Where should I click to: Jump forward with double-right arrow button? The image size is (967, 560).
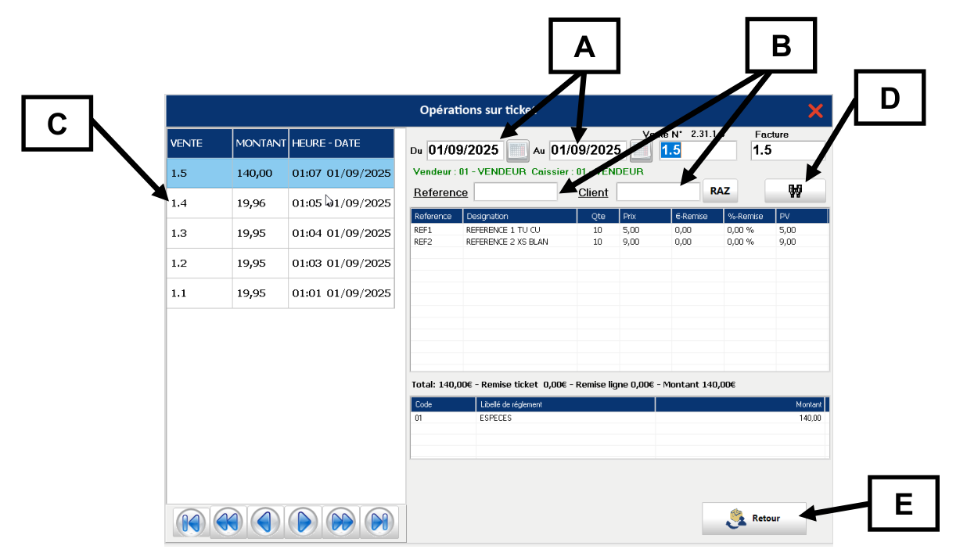tap(342, 522)
